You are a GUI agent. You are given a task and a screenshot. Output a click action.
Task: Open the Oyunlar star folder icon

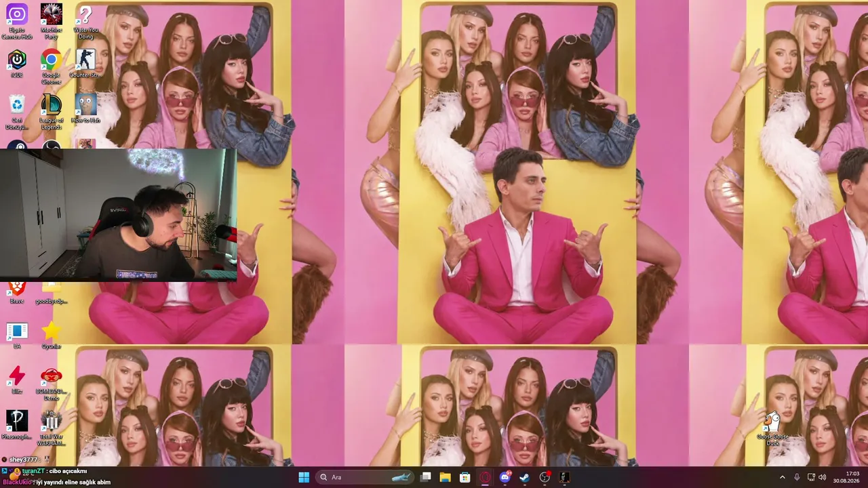click(x=51, y=335)
